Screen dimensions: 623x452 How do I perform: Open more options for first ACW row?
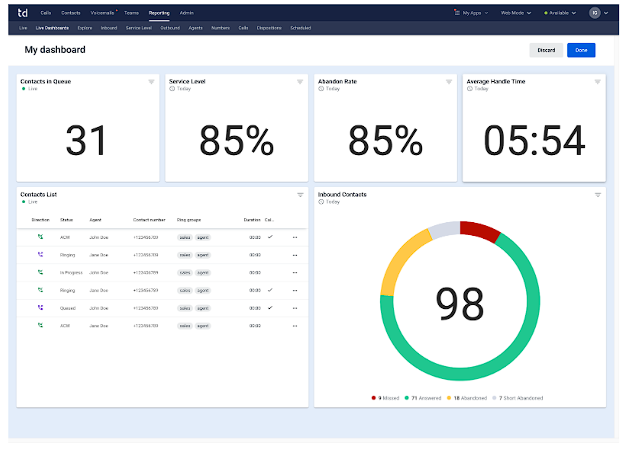click(x=295, y=237)
